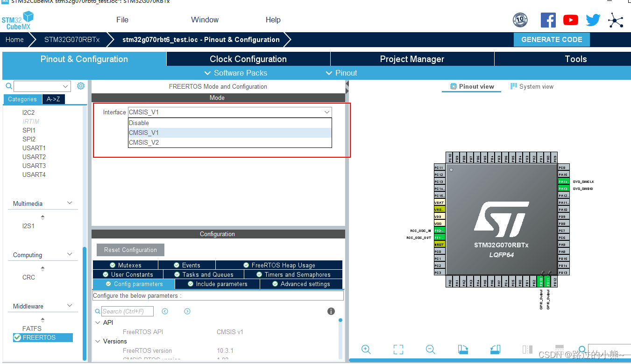Click the pin search magnifier icon
The width and height of the screenshot is (631, 364).
582,349
